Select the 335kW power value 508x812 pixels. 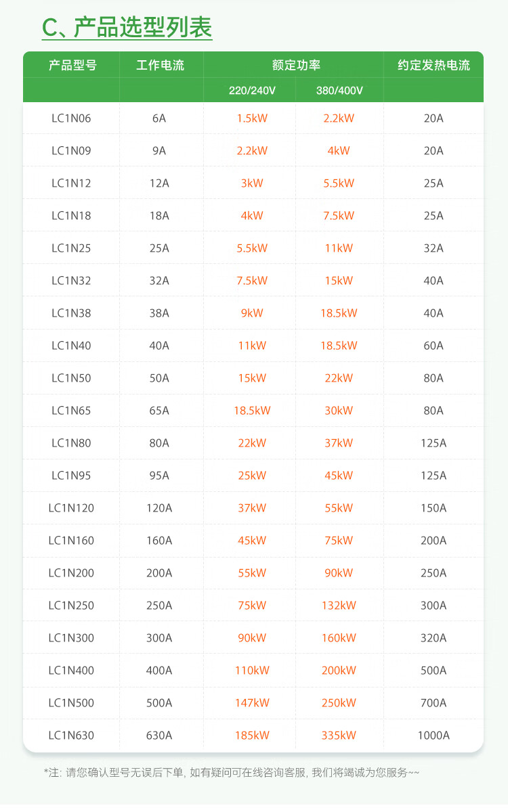pyautogui.click(x=339, y=736)
